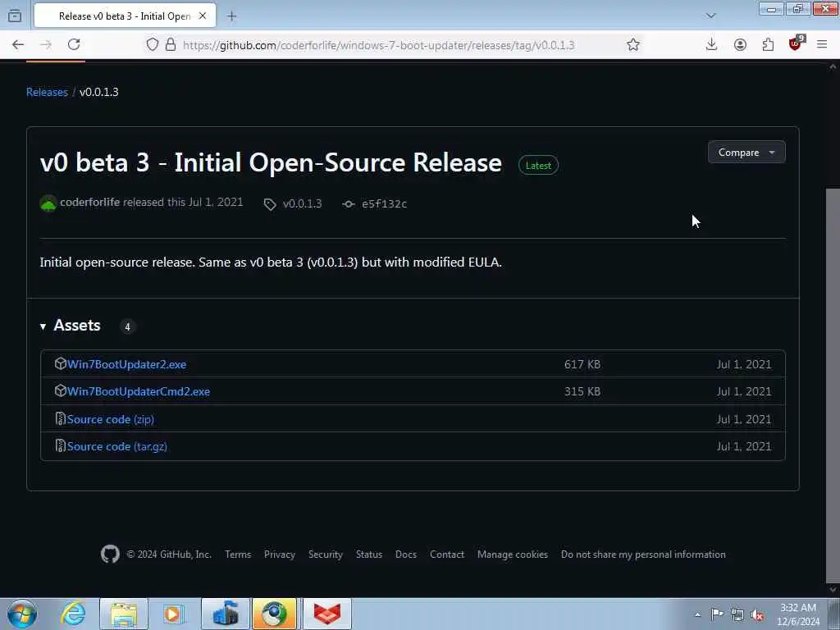Click the Manage cookies footer link
The height and width of the screenshot is (630, 840).
coord(513,555)
